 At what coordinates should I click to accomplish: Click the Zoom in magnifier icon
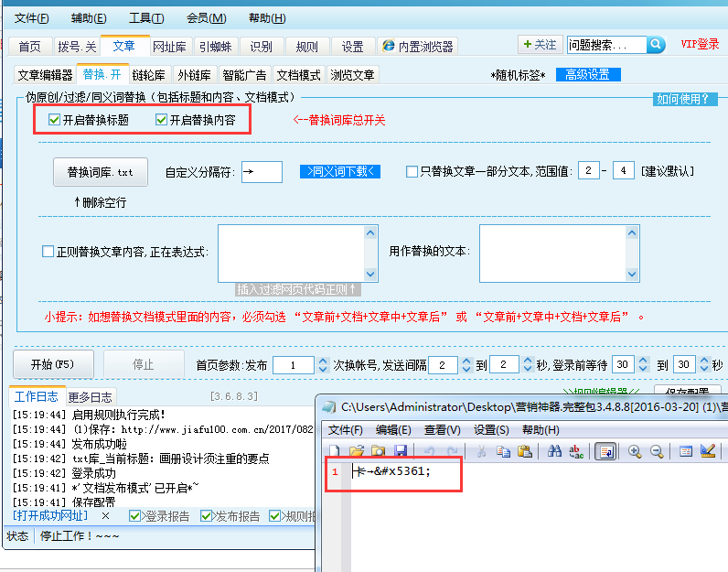pyautogui.click(x=635, y=451)
